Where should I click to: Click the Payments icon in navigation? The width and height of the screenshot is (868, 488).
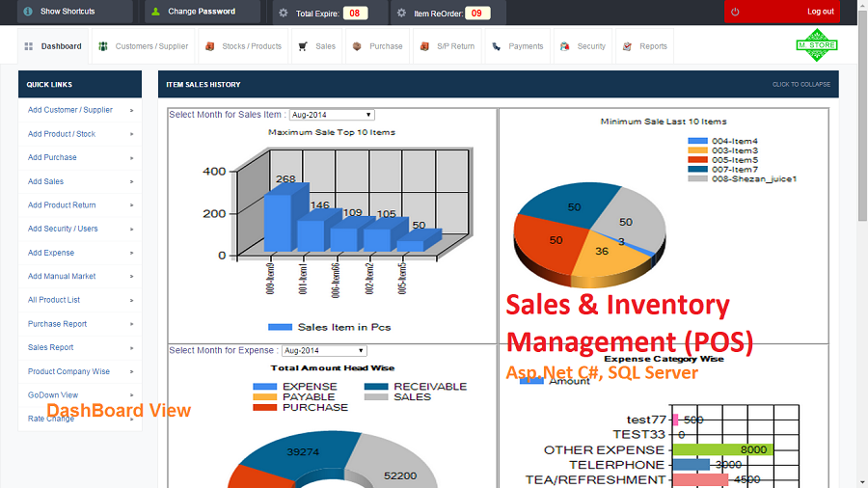[496, 46]
